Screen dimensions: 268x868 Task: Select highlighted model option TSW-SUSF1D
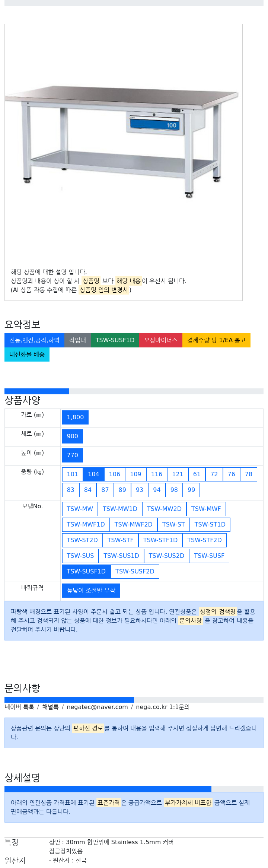tap(86, 571)
